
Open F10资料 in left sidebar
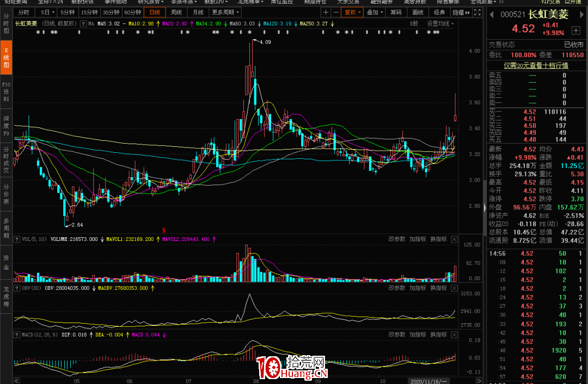pos(6,91)
